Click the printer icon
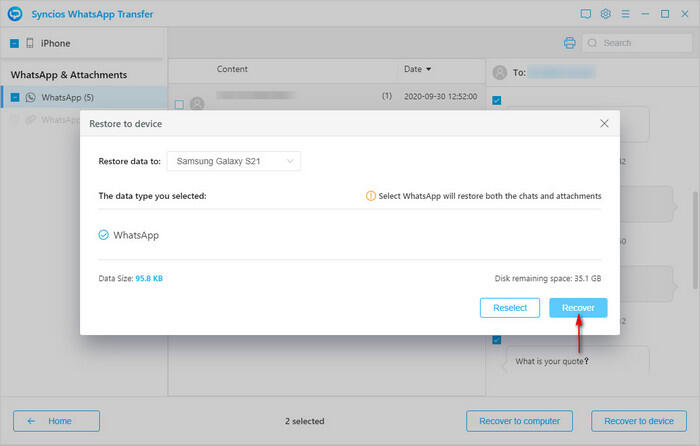Image resolution: width=700 pixels, height=446 pixels. pyautogui.click(x=569, y=43)
